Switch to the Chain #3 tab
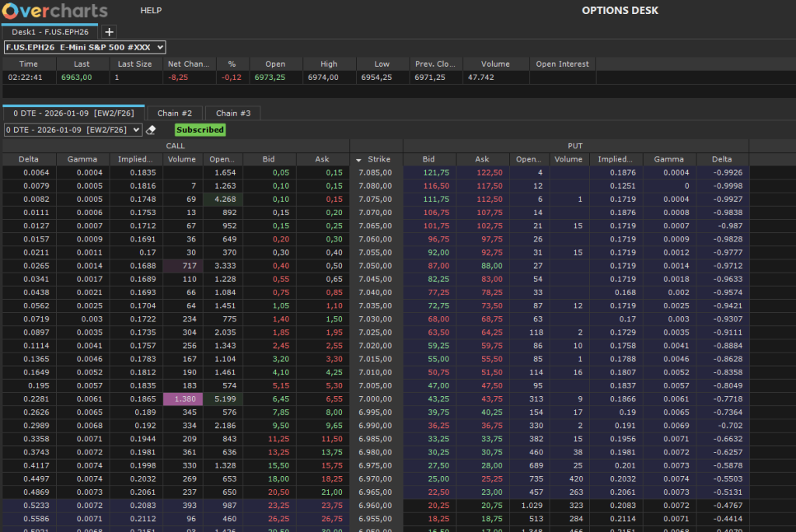The height and width of the screenshot is (532, 796). pyautogui.click(x=232, y=113)
